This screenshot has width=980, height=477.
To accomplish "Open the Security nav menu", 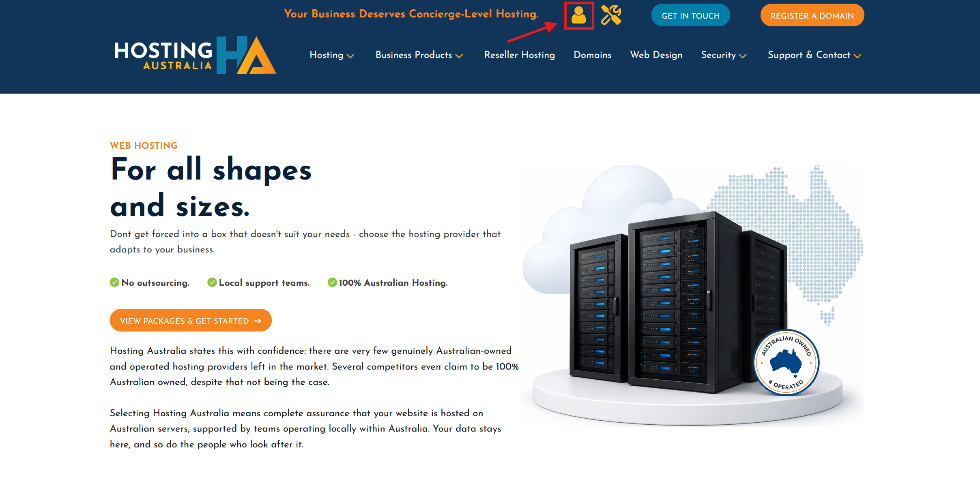I will click(724, 55).
